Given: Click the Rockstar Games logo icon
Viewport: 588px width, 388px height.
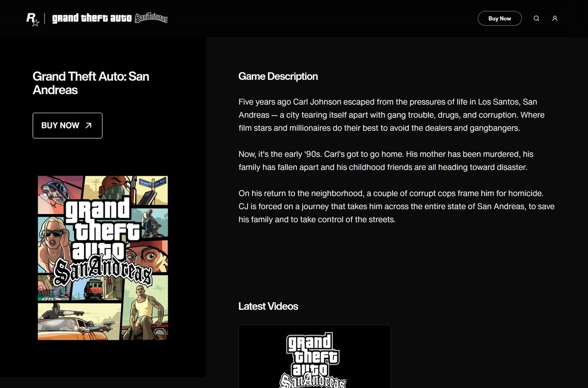Looking at the screenshot, I should point(32,19).
